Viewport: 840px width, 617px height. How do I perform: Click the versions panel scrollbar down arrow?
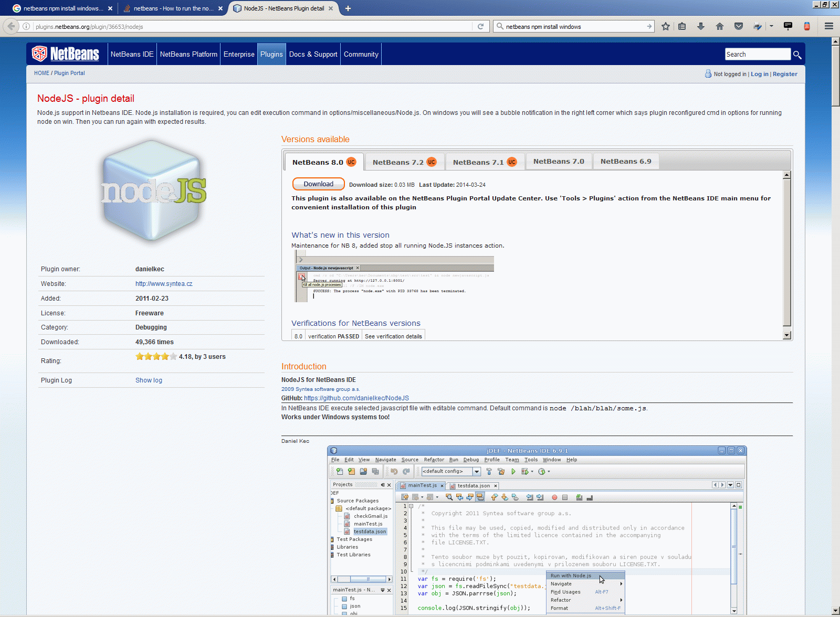coord(786,335)
